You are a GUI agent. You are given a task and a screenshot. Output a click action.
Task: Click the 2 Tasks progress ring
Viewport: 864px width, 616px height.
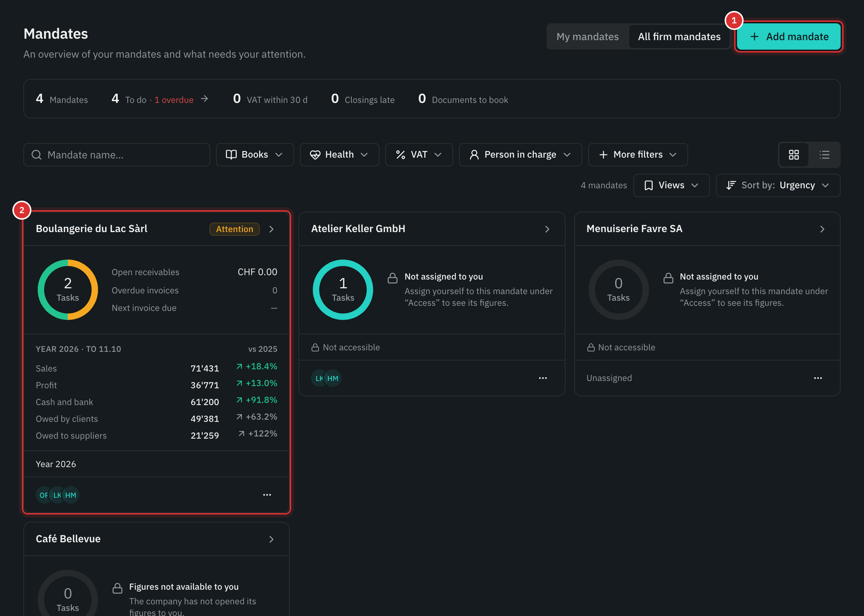coord(68,290)
